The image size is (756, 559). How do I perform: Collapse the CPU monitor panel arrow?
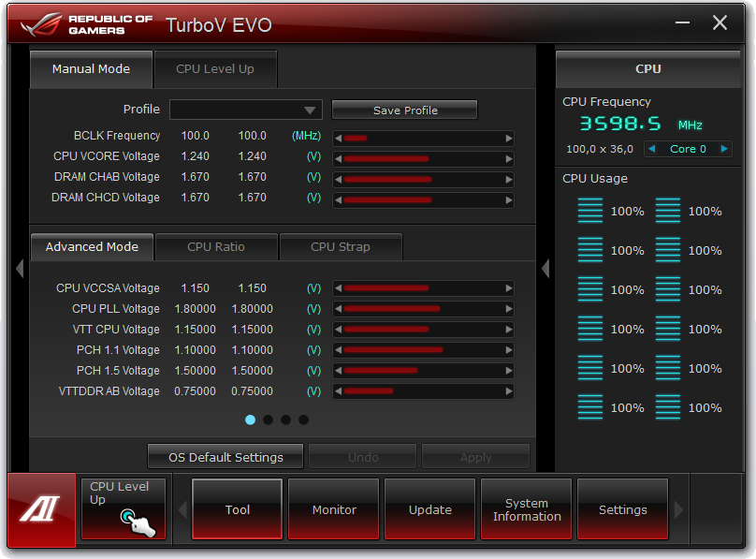pyautogui.click(x=545, y=269)
